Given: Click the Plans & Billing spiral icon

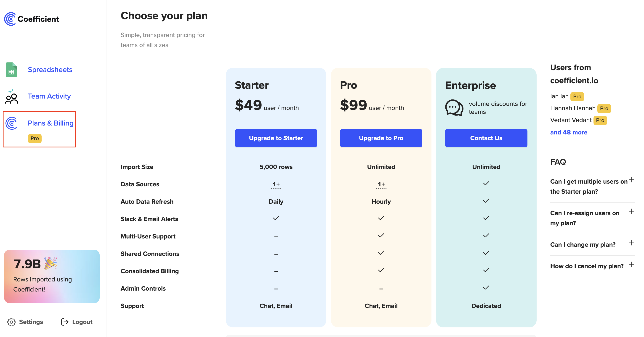Looking at the screenshot, I should point(11,123).
